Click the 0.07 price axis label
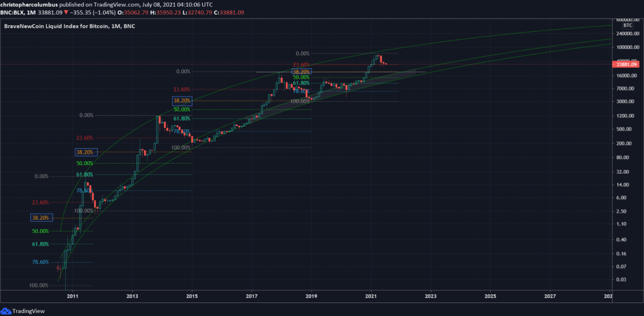 click(x=621, y=266)
